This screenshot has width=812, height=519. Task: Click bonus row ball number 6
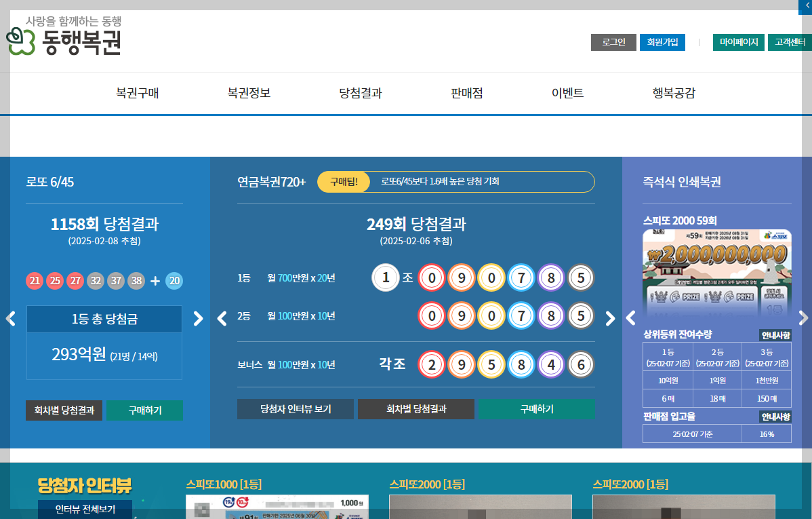pos(581,364)
